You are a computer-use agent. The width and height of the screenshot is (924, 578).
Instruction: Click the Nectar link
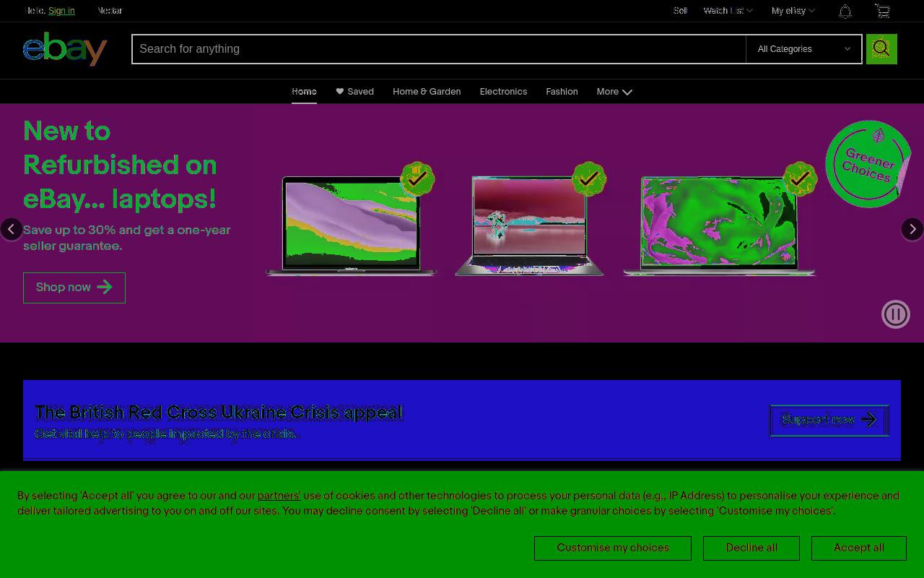(110, 11)
